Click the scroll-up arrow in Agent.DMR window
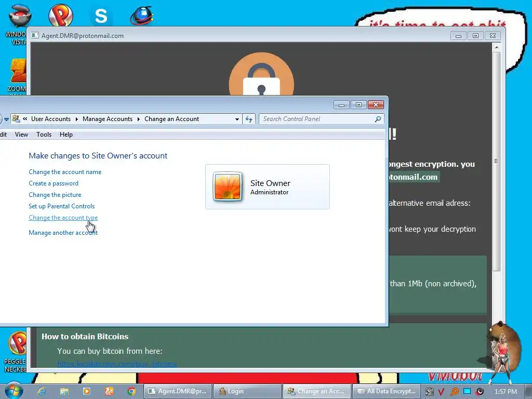Image resolution: width=532 pixels, height=399 pixels. click(x=496, y=47)
